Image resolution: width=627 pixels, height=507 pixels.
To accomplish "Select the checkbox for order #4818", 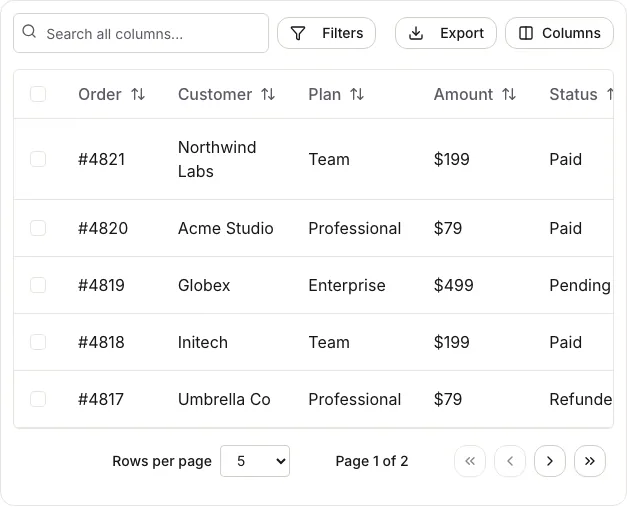I will [x=38, y=342].
